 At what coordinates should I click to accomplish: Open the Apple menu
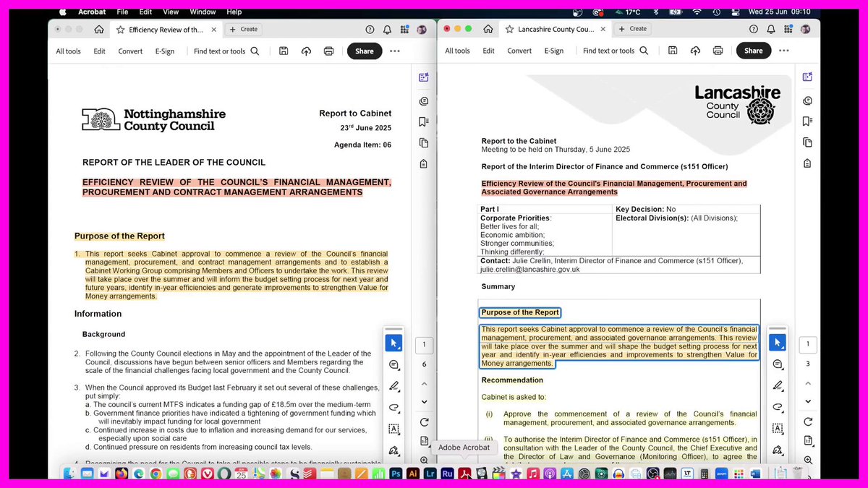(x=63, y=12)
